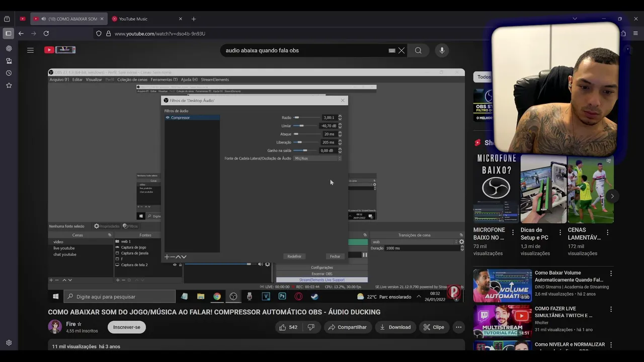Click the YouTube search input field

pyautogui.click(x=304, y=50)
